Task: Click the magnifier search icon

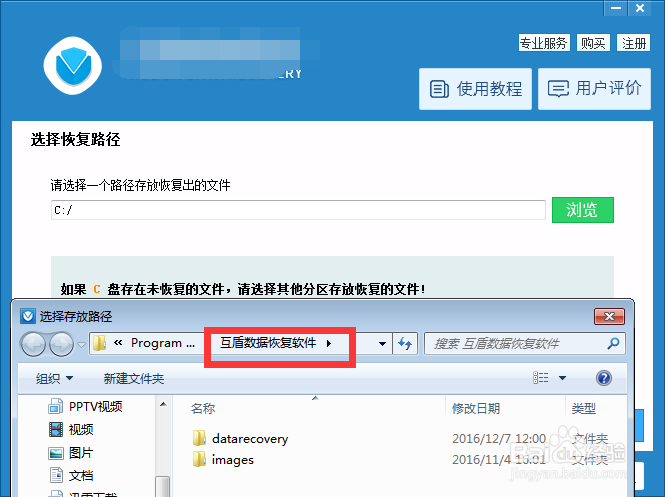Action: point(613,343)
